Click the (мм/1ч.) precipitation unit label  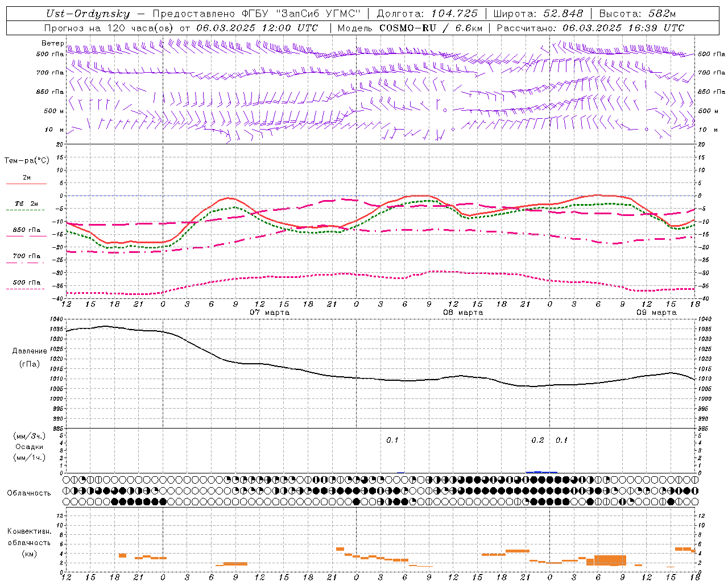(x=30, y=458)
